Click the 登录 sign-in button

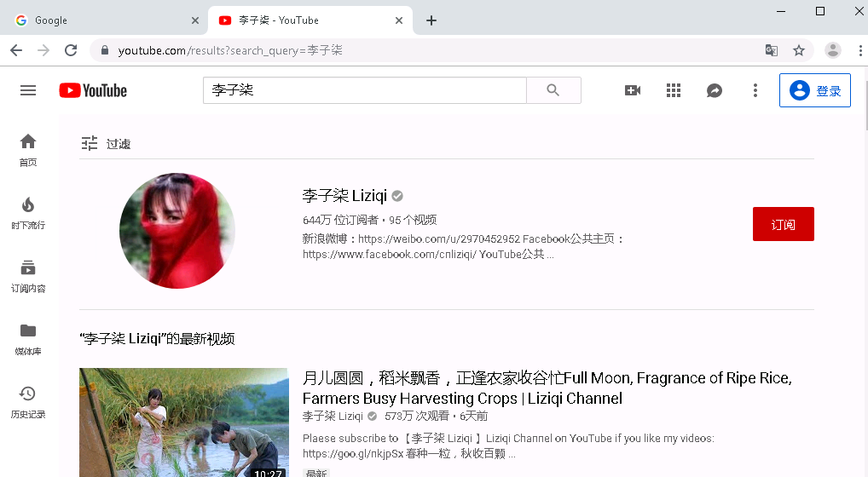815,90
